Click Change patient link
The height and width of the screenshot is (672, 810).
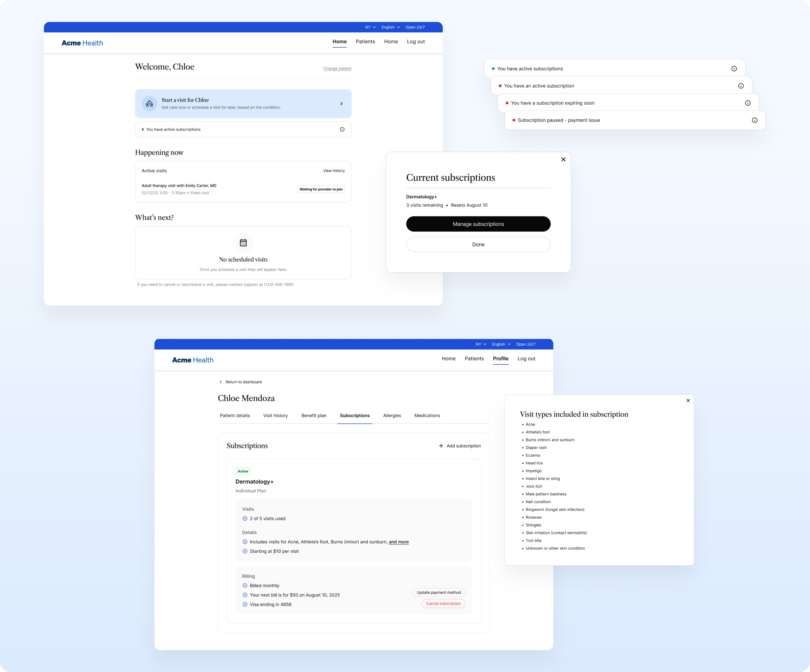(337, 69)
